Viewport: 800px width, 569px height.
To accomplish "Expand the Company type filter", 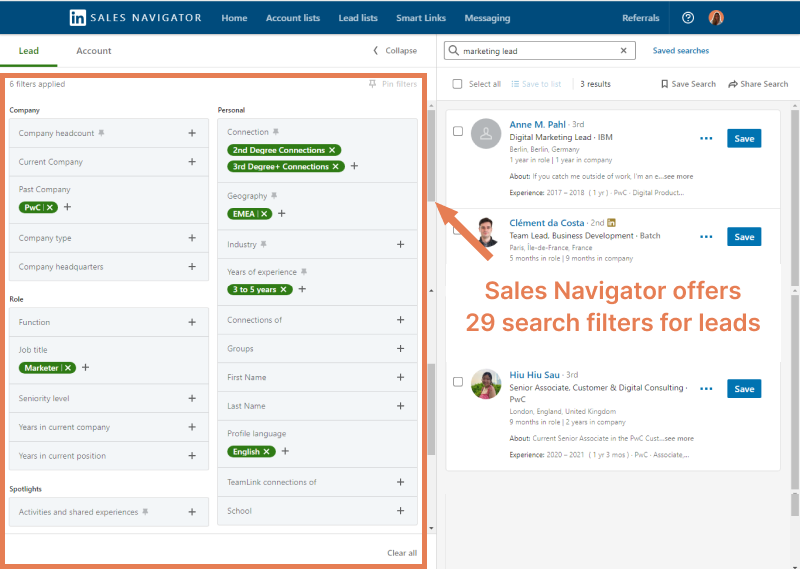I will (x=192, y=238).
